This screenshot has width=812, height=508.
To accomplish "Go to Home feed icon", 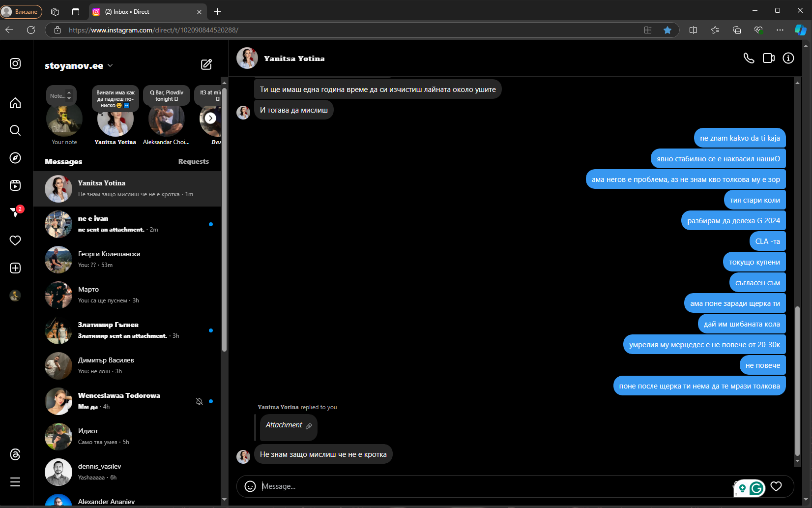I will [x=15, y=103].
